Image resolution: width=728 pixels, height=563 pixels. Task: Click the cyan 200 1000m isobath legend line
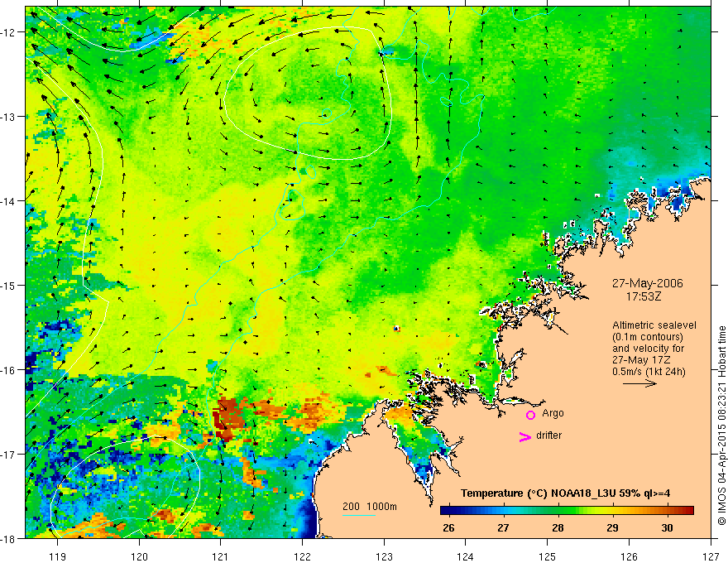tap(359, 515)
